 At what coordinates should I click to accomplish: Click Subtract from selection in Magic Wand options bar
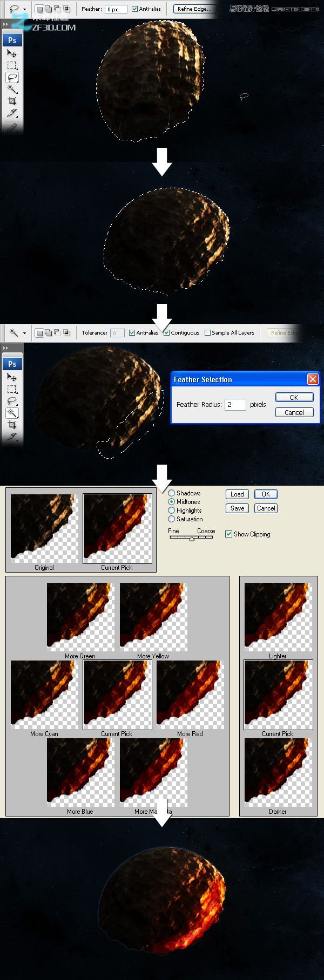point(58,333)
